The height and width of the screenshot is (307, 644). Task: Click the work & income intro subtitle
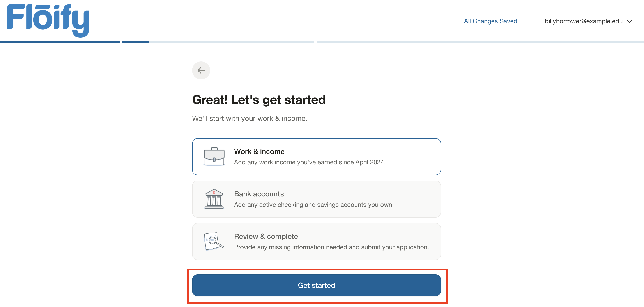point(249,118)
